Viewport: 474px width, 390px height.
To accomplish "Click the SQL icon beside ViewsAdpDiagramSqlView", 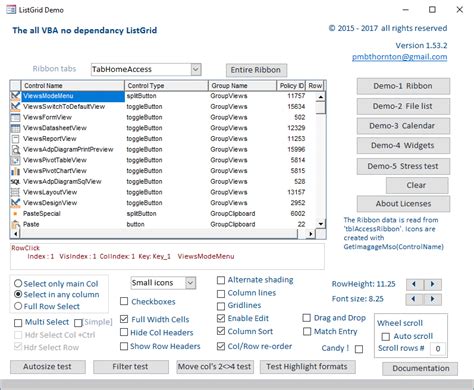I will pyautogui.click(x=15, y=182).
